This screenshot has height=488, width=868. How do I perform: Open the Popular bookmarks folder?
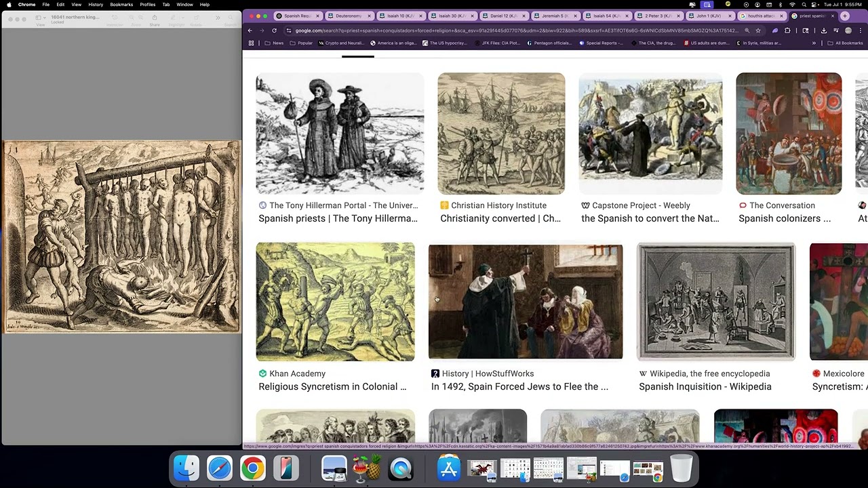point(301,43)
